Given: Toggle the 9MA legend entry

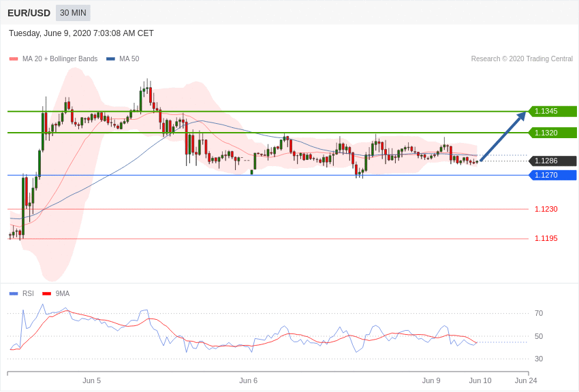Looking at the screenshot, I should pos(56,293).
